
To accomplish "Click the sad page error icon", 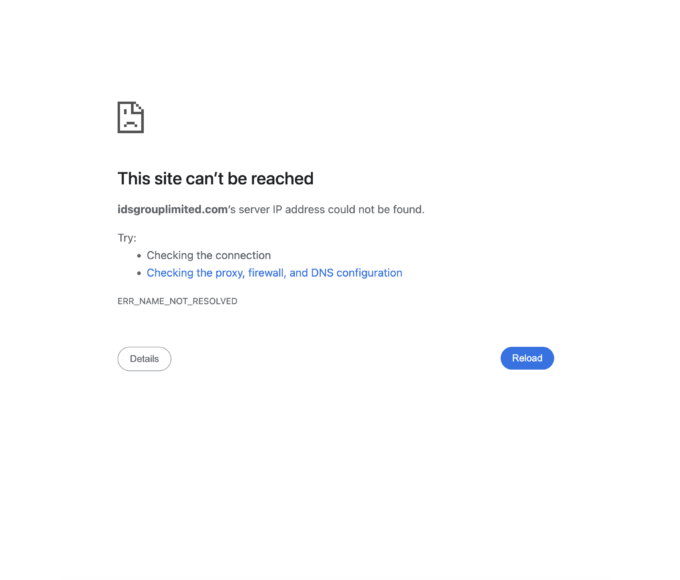I will [131, 117].
